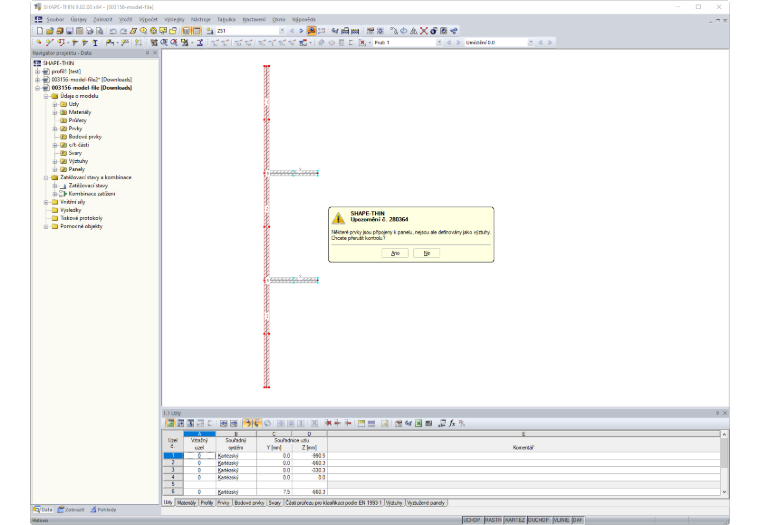Open the Nástroje menu

[201, 19]
